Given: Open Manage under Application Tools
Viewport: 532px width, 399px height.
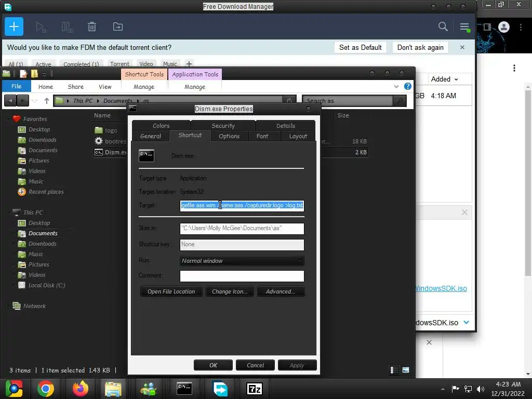Looking at the screenshot, I should click(195, 87).
